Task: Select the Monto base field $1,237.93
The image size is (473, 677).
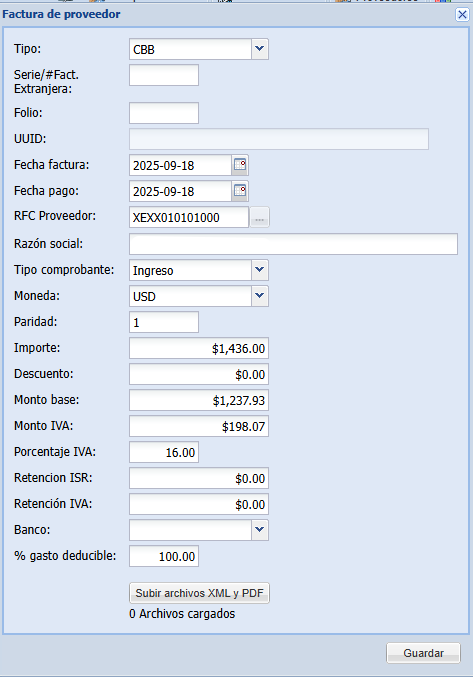Action: [199, 400]
